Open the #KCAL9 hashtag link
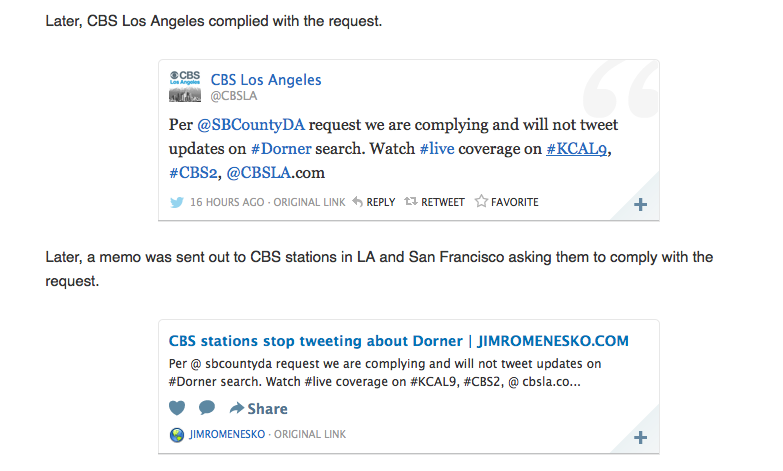The height and width of the screenshot is (471, 783). pos(577,149)
